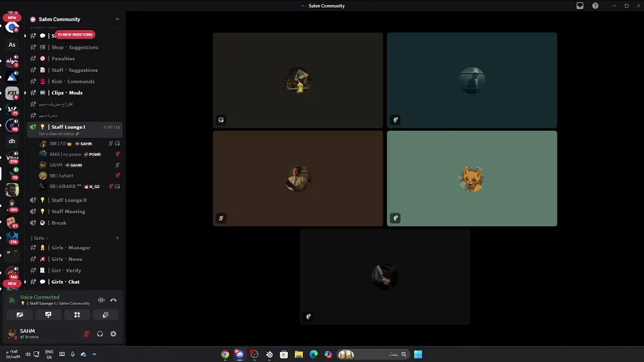Disconnect from voice using the hang-up icon
Screen dimensions: 644x362
pyautogui.click(x=113, y=300)
